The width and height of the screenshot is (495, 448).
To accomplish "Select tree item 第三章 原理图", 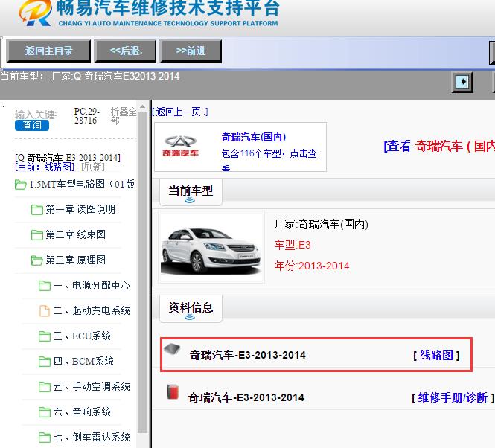I will (x=75, y=260).
